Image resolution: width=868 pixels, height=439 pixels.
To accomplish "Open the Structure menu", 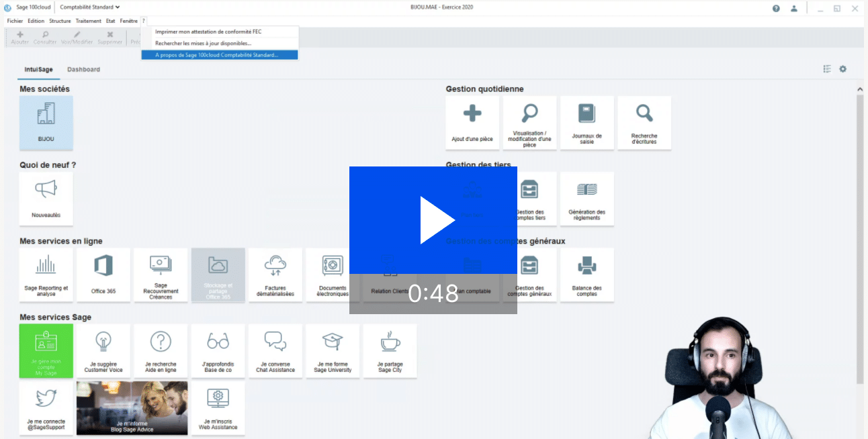I will pyautogui.click(x=60, y=21).
